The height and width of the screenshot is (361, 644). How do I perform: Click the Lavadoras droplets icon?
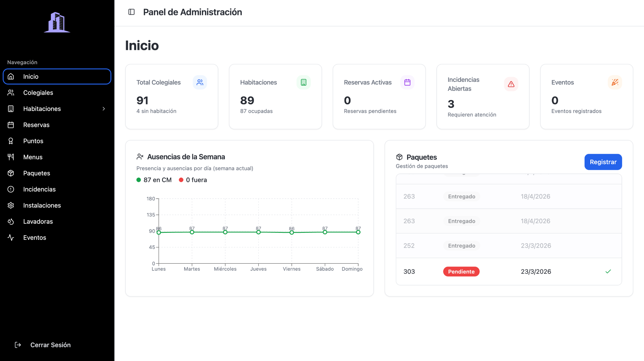click(x=11, y=221)
